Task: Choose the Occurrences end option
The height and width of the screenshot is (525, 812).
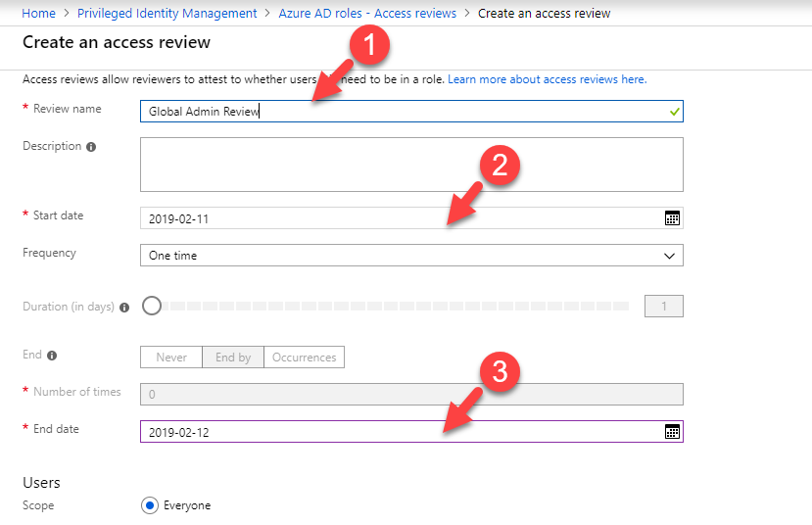Action: (304, 358)
